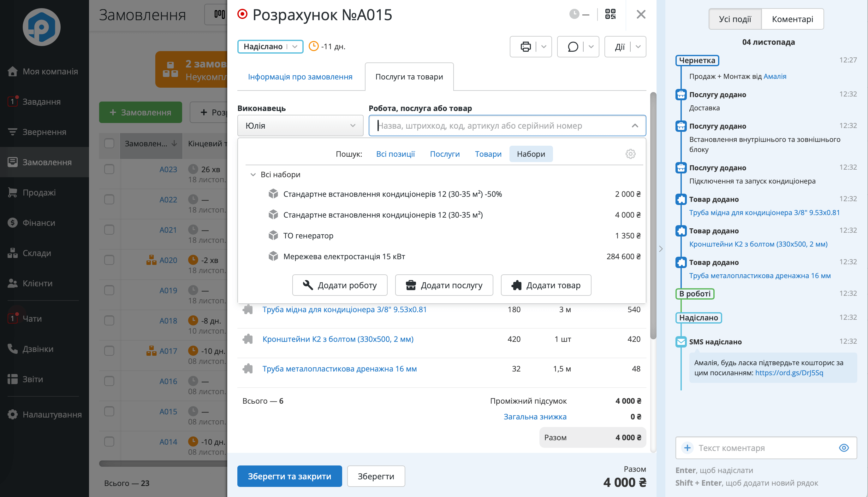
Task: Switch to Інформація про замовлення tab
Action: pyautogui.click(x=300, y=77)
